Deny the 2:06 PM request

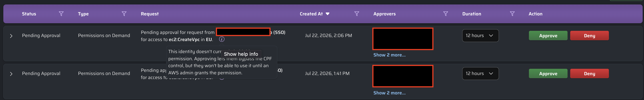tap(589, 36)
